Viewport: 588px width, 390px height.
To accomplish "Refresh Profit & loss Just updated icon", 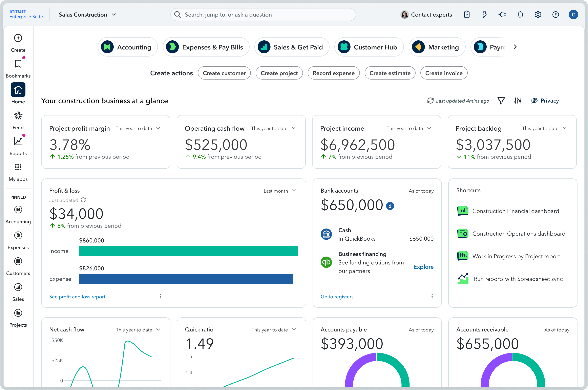I will pyautogui.click(x=83, y=200).
